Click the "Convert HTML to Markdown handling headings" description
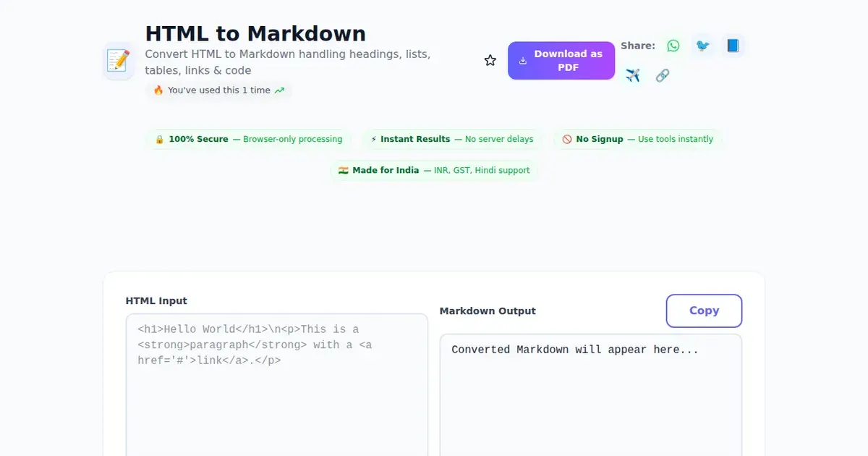 click(288, 62)
